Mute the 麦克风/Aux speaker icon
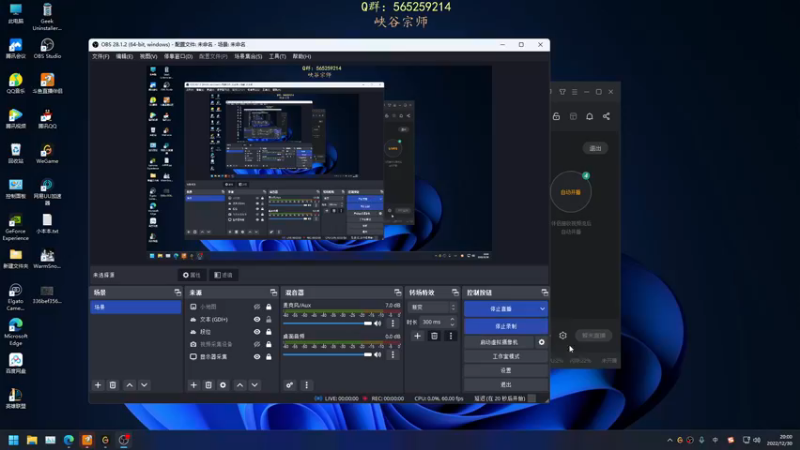The width and height of the screenshot is (800, 450). click(378, 323)
